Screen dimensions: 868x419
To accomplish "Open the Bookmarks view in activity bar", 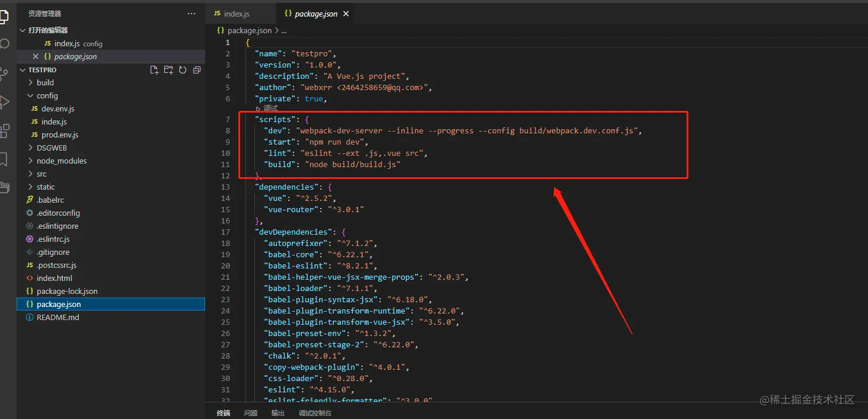I will pyautogui.click(x=3, y=159).
